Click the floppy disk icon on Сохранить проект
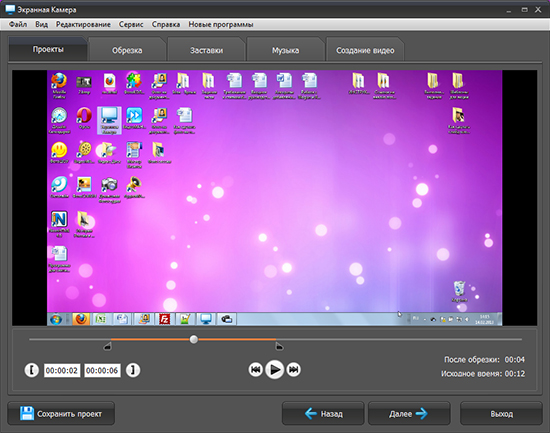 point(27,414)
